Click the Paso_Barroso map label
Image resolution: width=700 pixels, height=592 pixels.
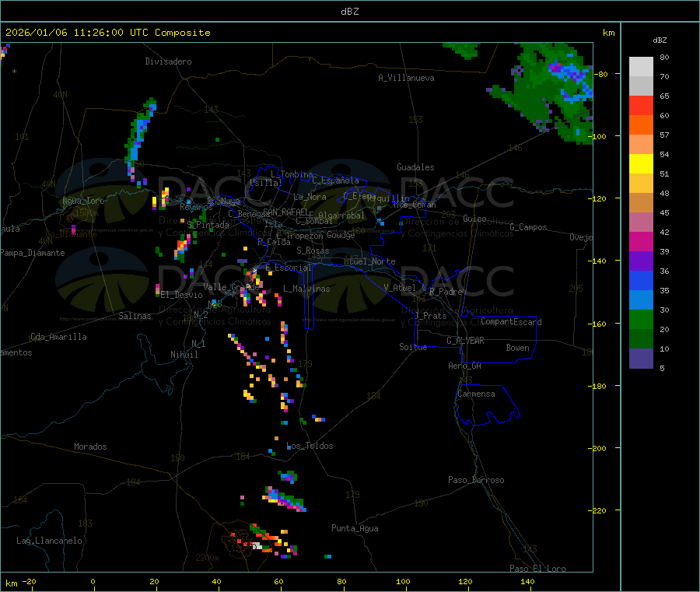pos(476,480)
